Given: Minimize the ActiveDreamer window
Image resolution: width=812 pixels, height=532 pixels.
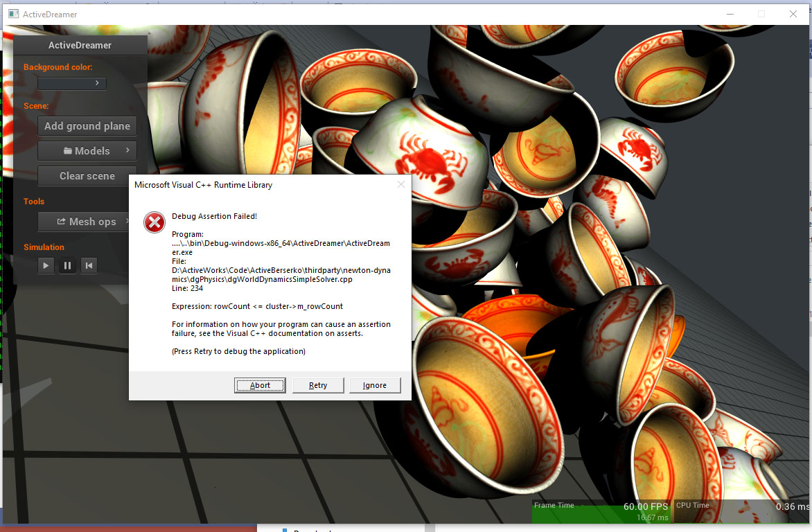Looking at the screenshot, I should (x=730, y=14).
